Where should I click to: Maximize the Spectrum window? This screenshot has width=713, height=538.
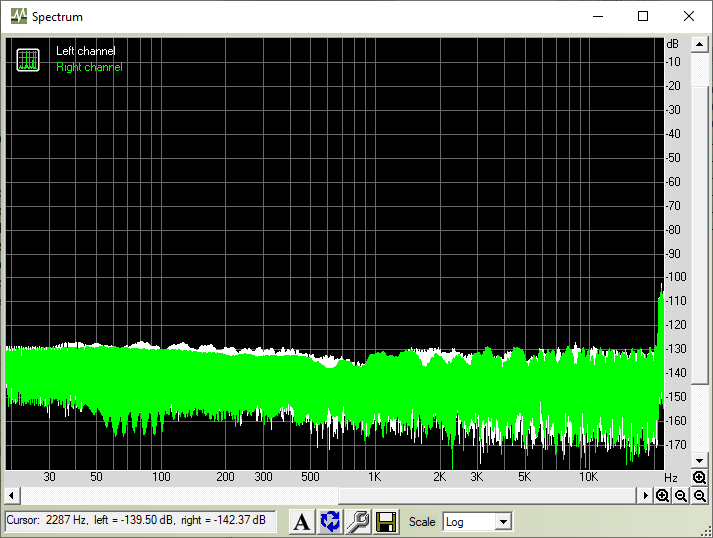(643, 16)
